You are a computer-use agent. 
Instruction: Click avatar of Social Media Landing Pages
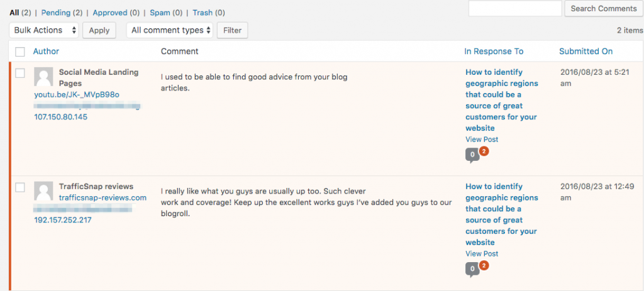coord(43,77)
